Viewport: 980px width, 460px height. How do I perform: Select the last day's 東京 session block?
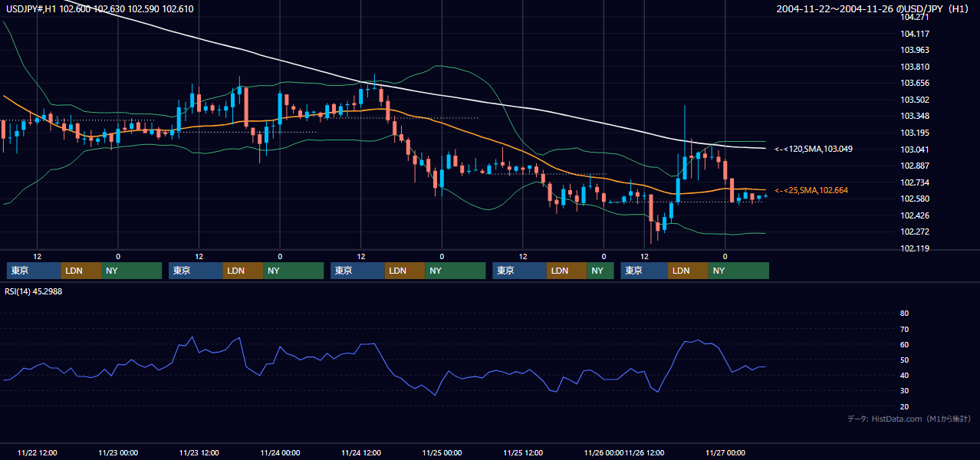(x=644, y=271)
